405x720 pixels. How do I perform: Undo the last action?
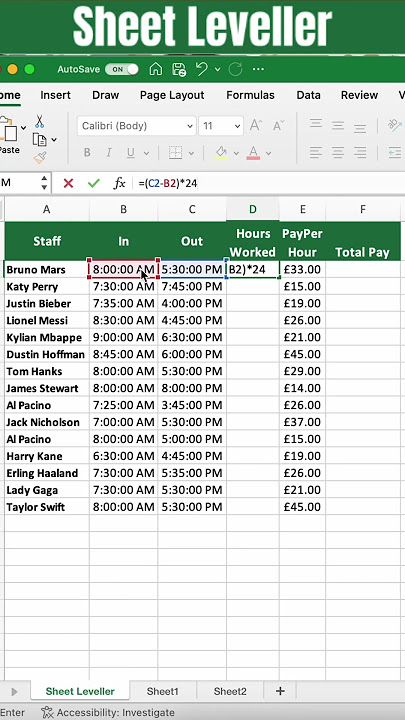coord(201,69)
